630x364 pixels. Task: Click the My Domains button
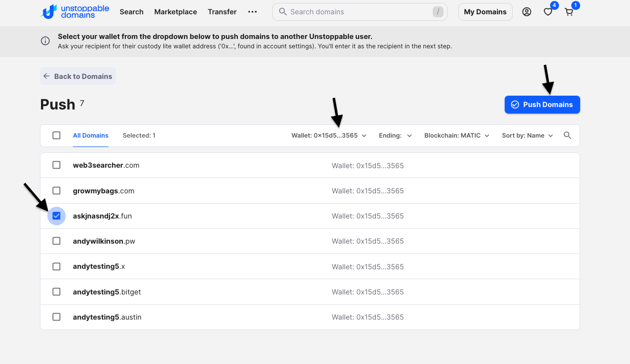[x=485, y=12]
